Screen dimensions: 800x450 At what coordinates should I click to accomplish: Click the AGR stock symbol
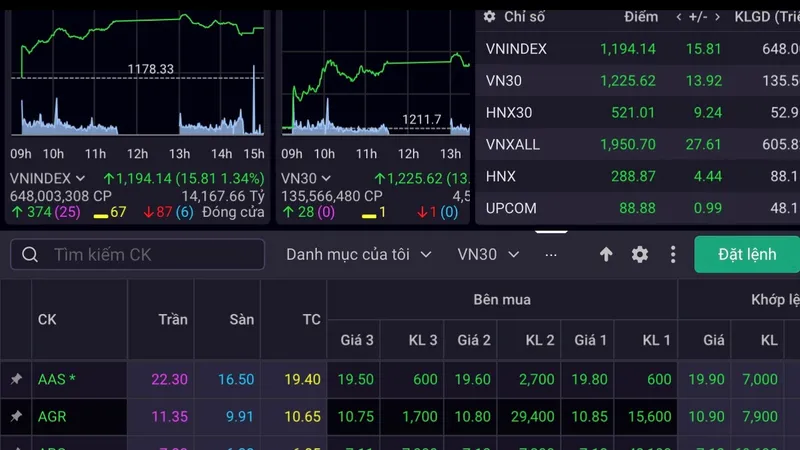click(52, 416)
